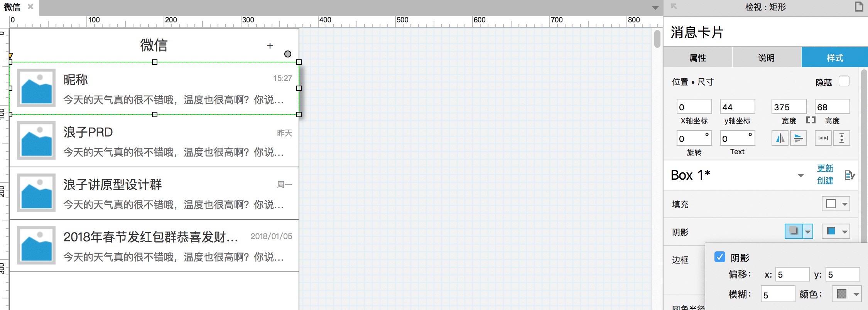Click the 更新 style link
The width and height of the screenshot is (868, 310).
825,168
